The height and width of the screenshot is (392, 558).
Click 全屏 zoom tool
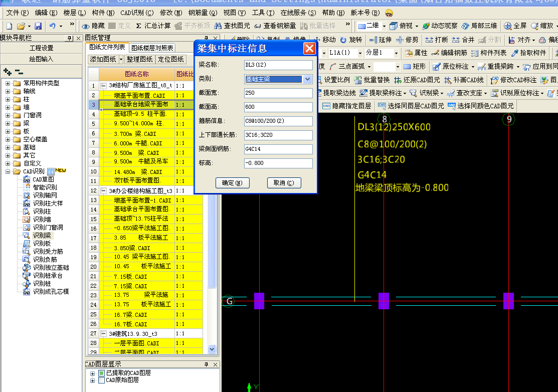[515, 26]
